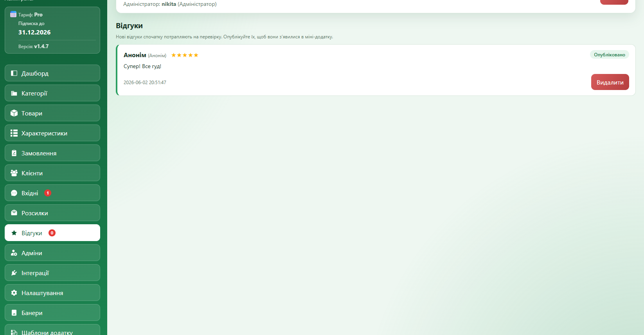Click the reviewer name Анонім
Viewport: 644px width, 335px height.
click(x=135, y=55)
